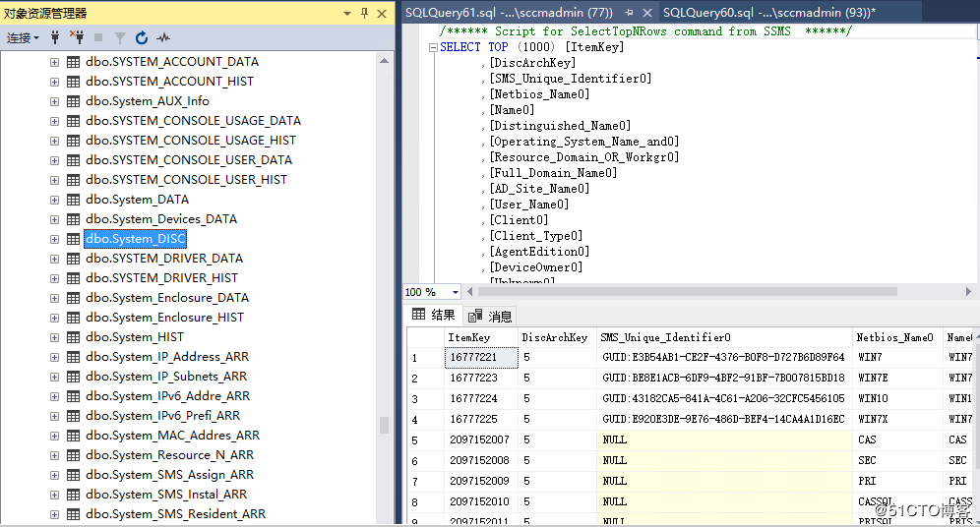
Task: Switch to SQLQuery60.sql tab
Action: click(768, 13)
